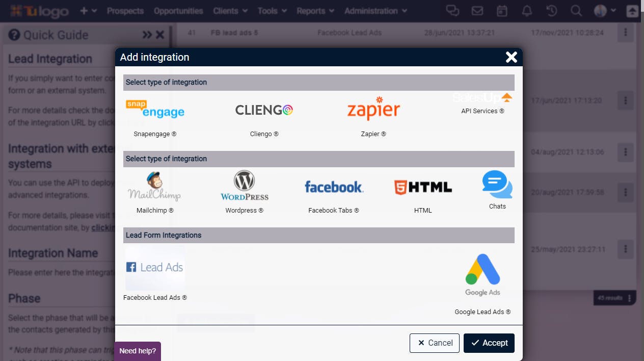Click the upload arrow icon in header
644x361 pixels.
point(632,11)
